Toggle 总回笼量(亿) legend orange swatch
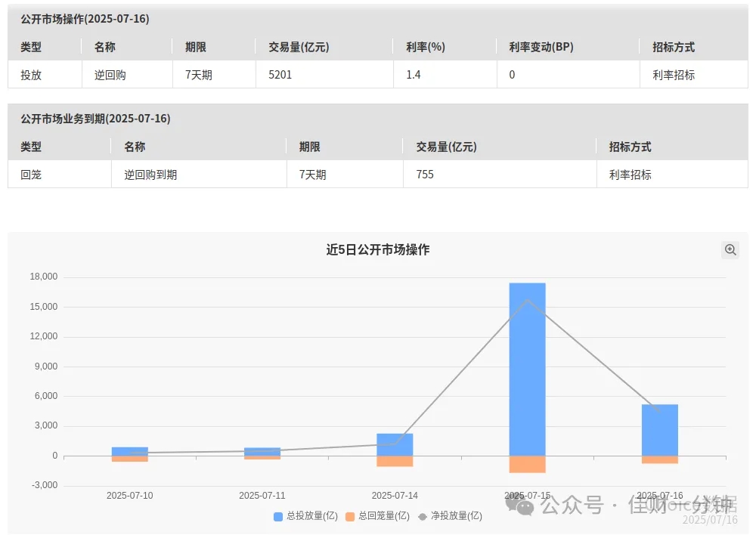The height and width of the screenshot is (535, 756). (350, 517)
